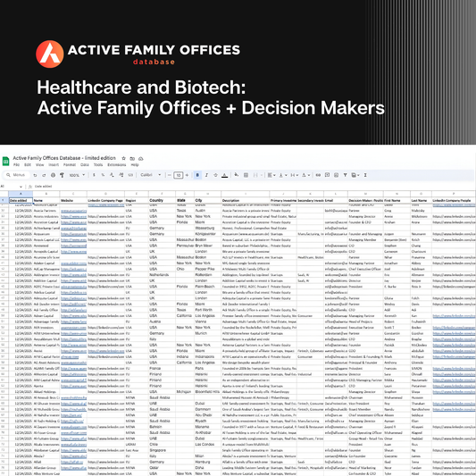This screenshot has height=476, width=476.
Task: Expand the Name box cell reference dropdown
Action: (21, 187)
